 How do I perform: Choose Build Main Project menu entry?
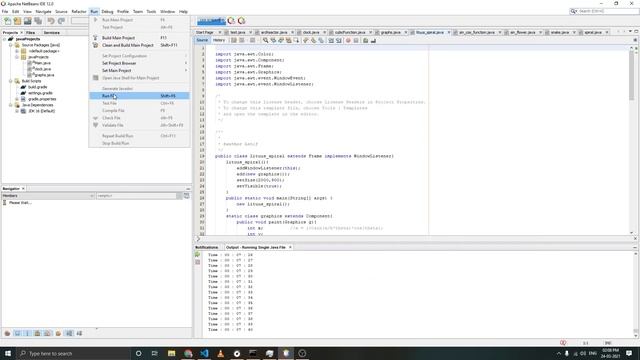pos(139,38)
